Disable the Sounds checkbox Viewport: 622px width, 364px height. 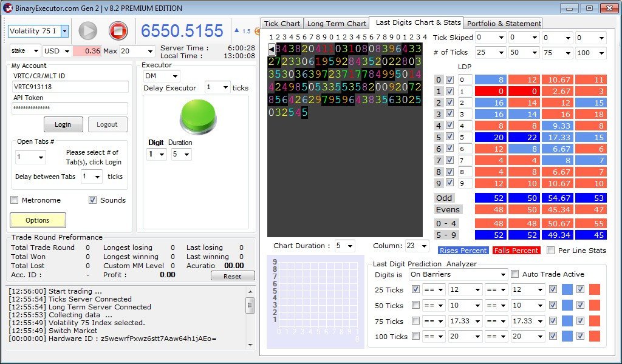coord(92,200)
